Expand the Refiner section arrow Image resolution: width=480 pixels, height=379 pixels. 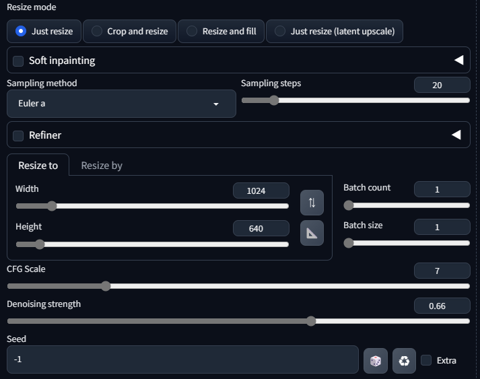[x=456, y=135]
